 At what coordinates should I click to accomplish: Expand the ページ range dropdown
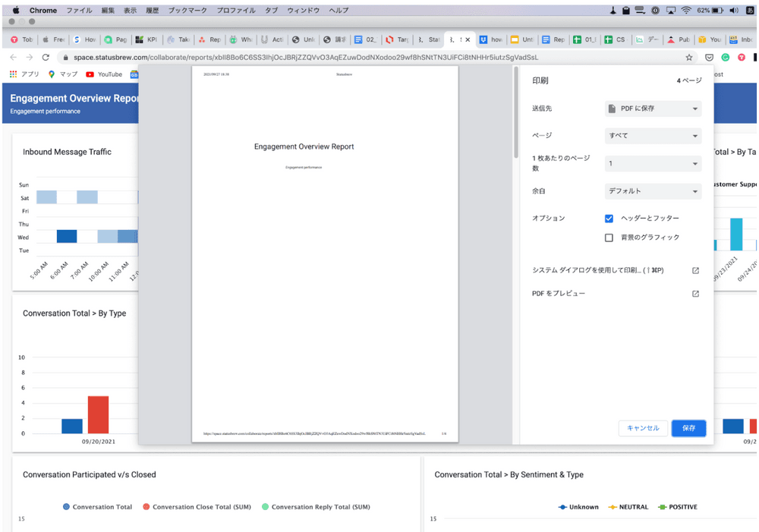click(653, 136)
